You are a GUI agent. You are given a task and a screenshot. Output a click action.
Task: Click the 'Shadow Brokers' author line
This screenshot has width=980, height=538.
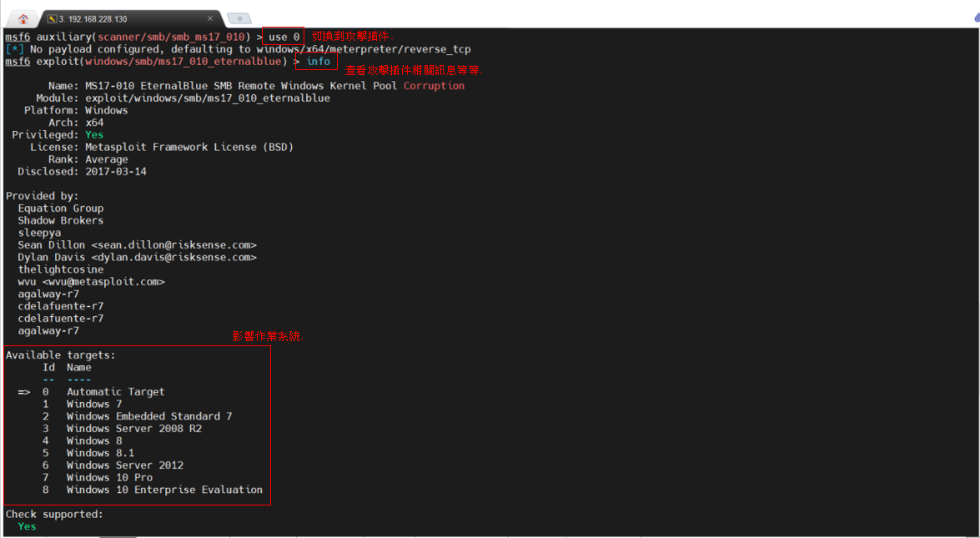[x=61, y=220]
